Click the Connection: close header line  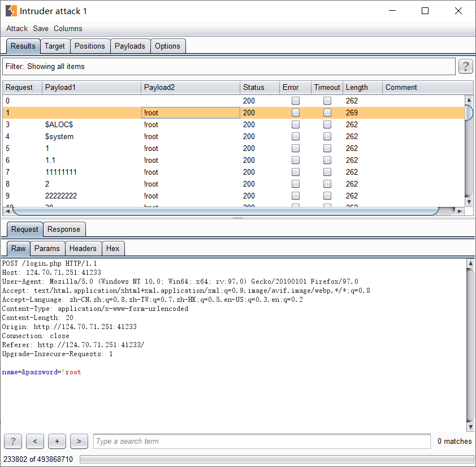(36, 336)
